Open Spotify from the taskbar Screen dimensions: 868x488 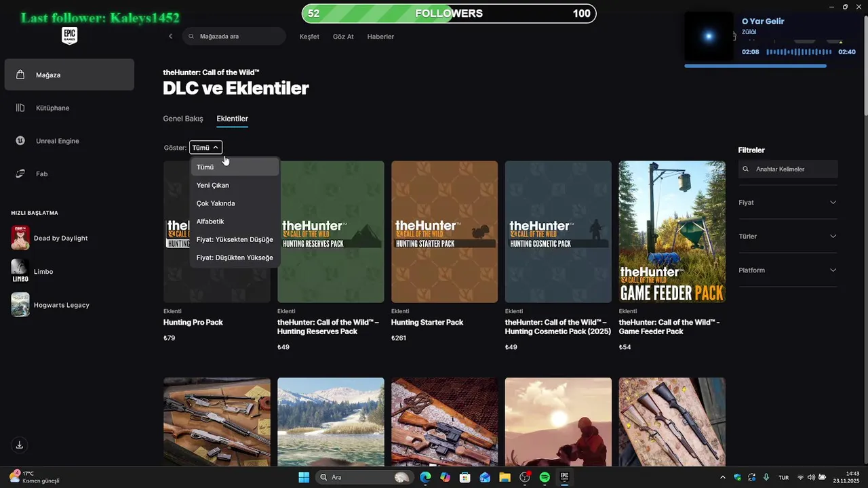(x=545, y=477)
